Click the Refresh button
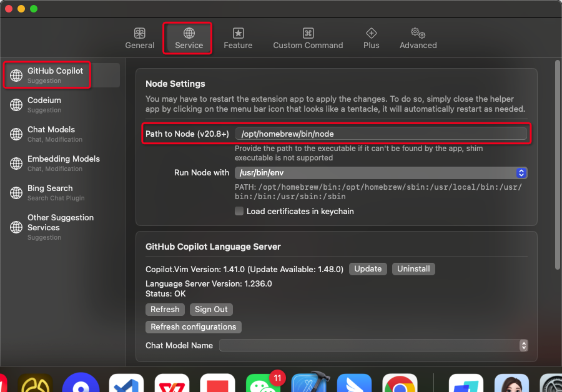 [165, 309]
